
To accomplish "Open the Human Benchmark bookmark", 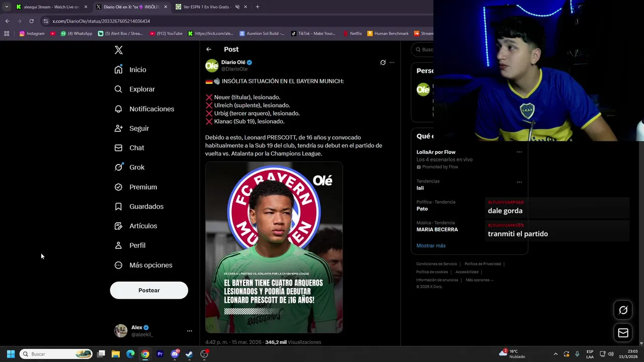I will (387, 34).
